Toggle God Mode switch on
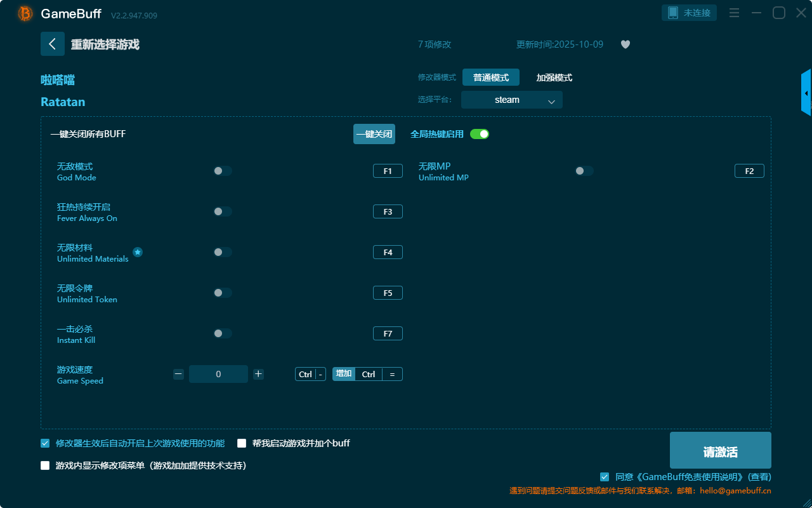This screenshot has height=508, width=812. pos(223,171)
